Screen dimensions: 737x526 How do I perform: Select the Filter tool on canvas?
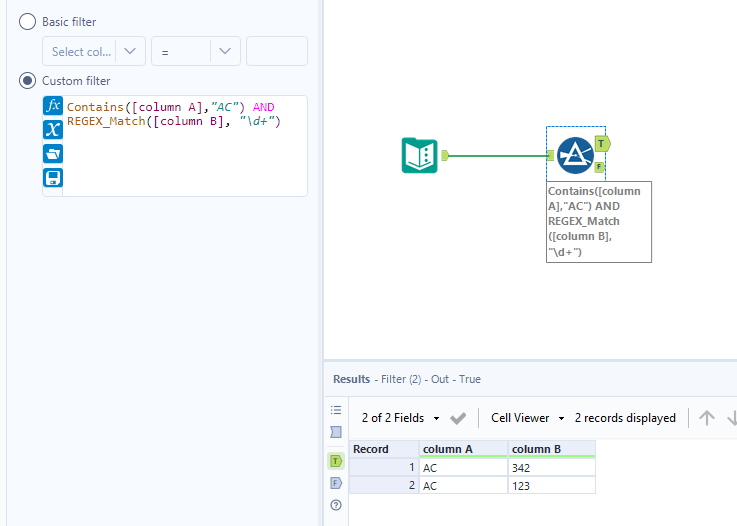pyautogui.click(x=575, y=155)
